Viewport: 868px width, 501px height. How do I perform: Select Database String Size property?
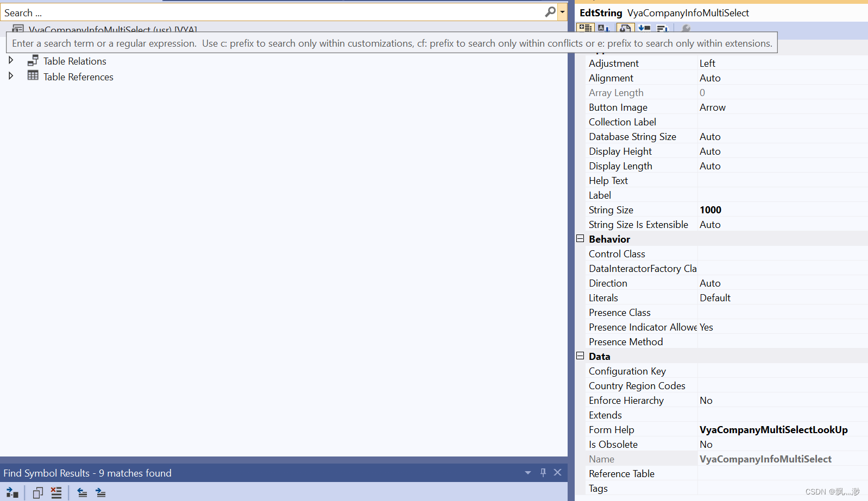coord(727,137)
